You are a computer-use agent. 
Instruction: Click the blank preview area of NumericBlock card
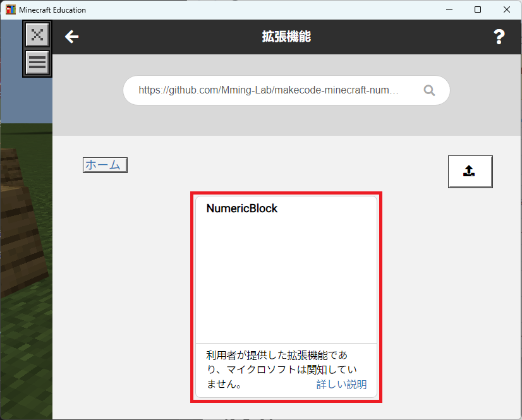point(286,278)
